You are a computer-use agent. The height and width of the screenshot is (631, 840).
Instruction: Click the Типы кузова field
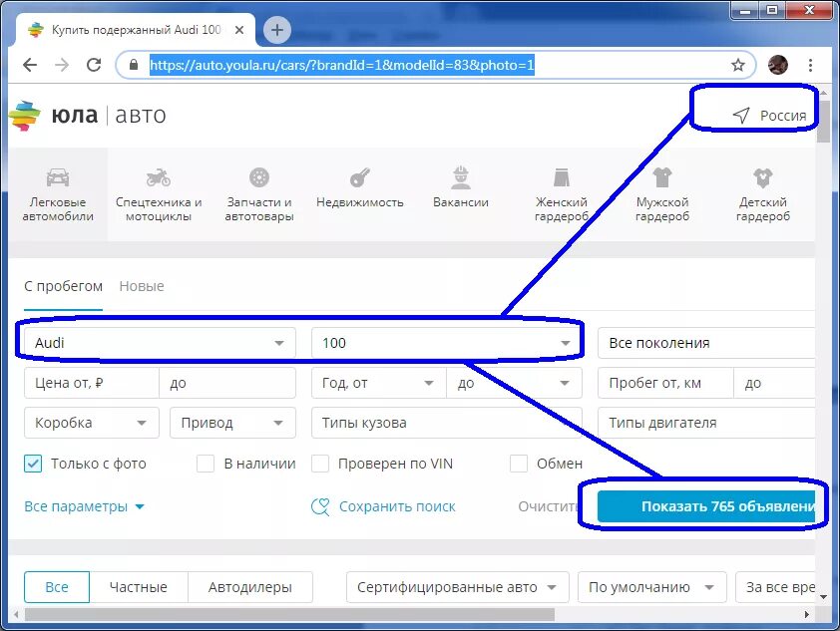(447, 423)
